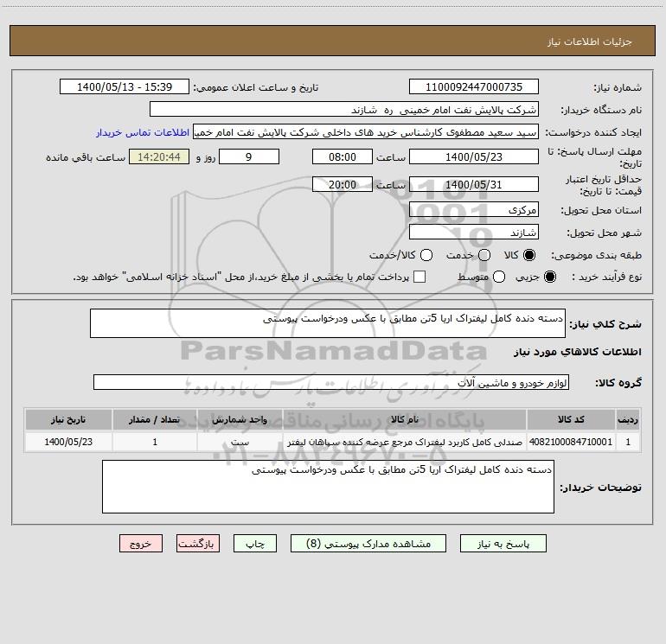The height and width of the screenshot is (644, 666).
Task: Choose the جزیی purchase type radio
Action: [550, 277]
